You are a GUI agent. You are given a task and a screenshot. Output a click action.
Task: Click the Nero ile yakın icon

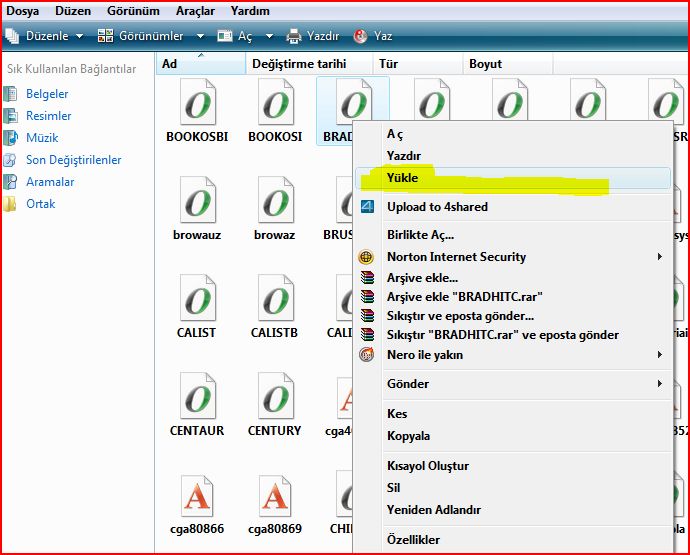point(367,355)
